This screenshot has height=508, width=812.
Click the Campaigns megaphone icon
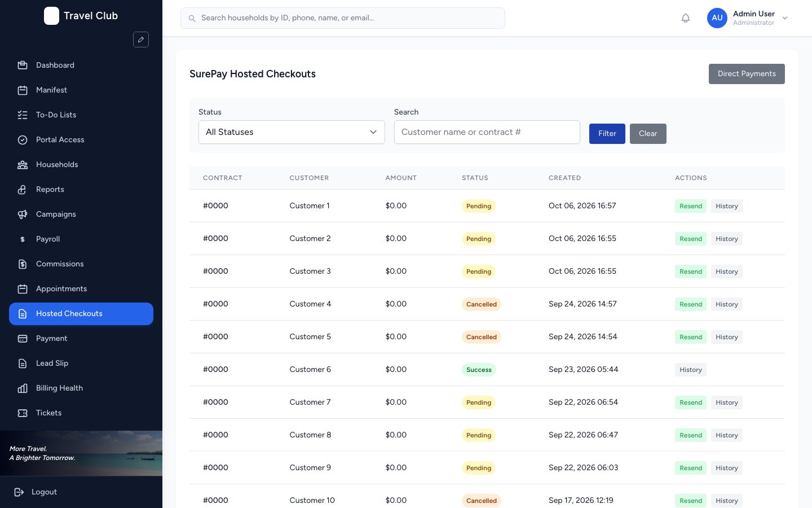[23, 214]
